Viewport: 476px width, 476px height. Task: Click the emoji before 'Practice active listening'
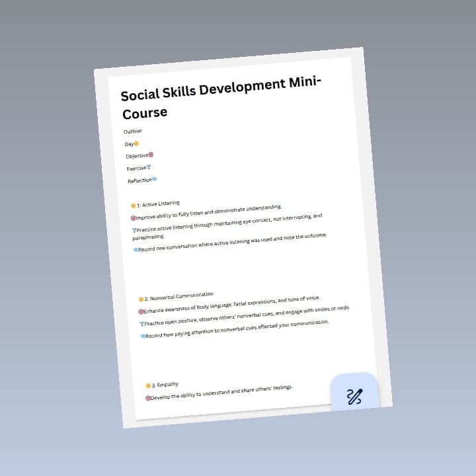134,230
